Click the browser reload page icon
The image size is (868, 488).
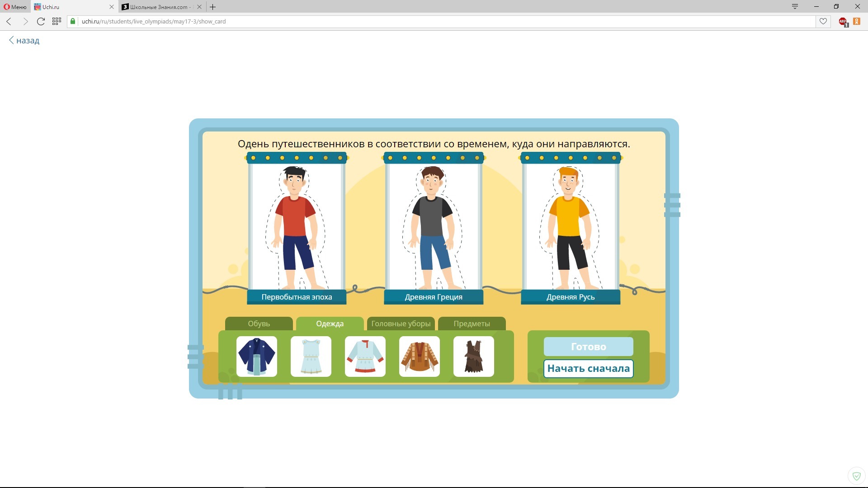[41, 21]
